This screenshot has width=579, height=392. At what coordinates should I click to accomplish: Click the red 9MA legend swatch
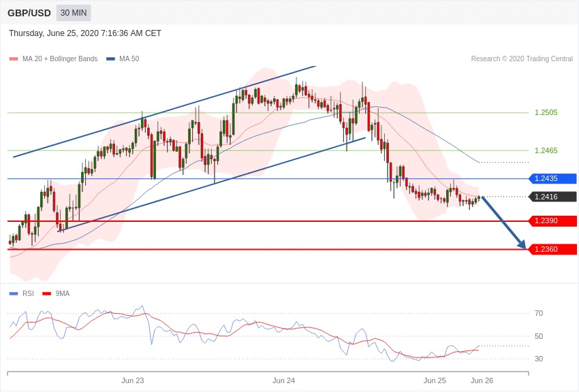click(x=47, y=293)
